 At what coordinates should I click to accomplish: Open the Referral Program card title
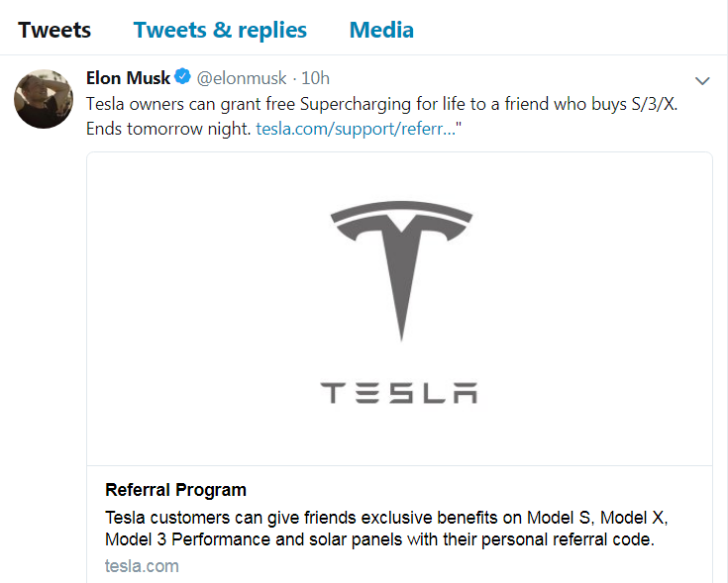pos(175,490)
